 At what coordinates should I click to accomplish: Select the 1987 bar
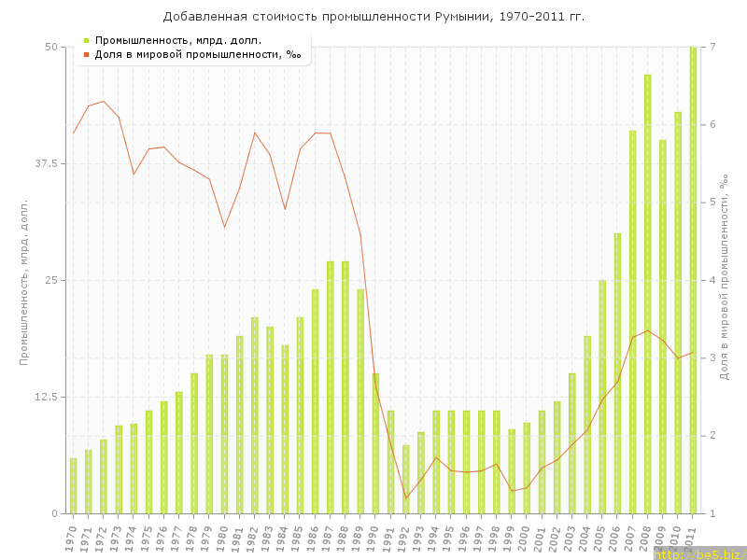click(331, 387)
